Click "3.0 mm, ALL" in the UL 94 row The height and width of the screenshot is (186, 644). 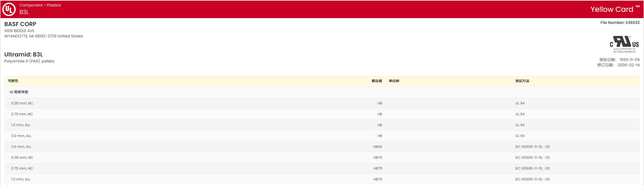pyautogui.click(x=21, y=136)
